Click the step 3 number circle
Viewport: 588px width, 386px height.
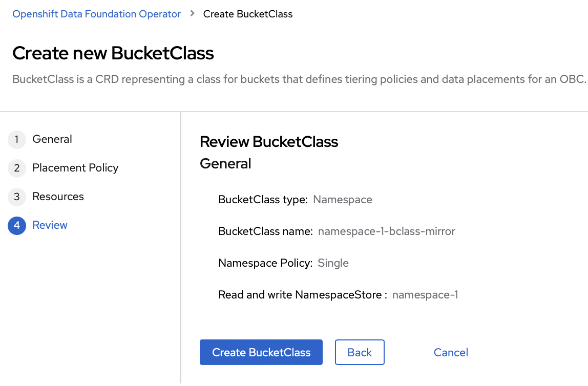(x=17, y=197)
